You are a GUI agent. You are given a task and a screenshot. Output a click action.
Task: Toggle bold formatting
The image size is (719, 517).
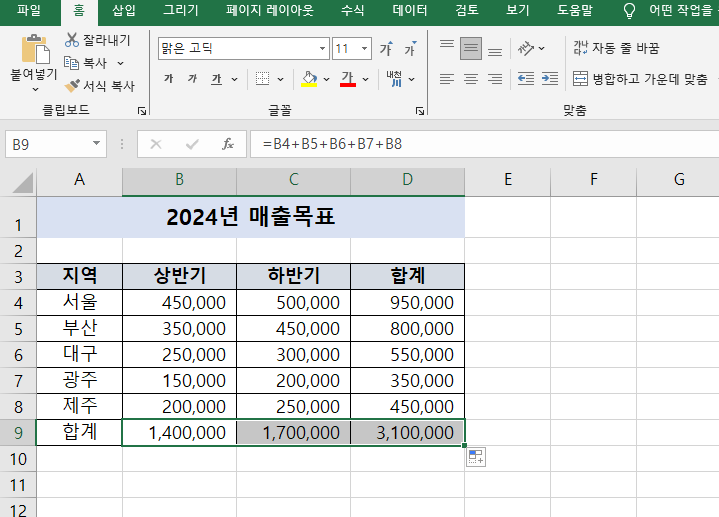[168, 79]
